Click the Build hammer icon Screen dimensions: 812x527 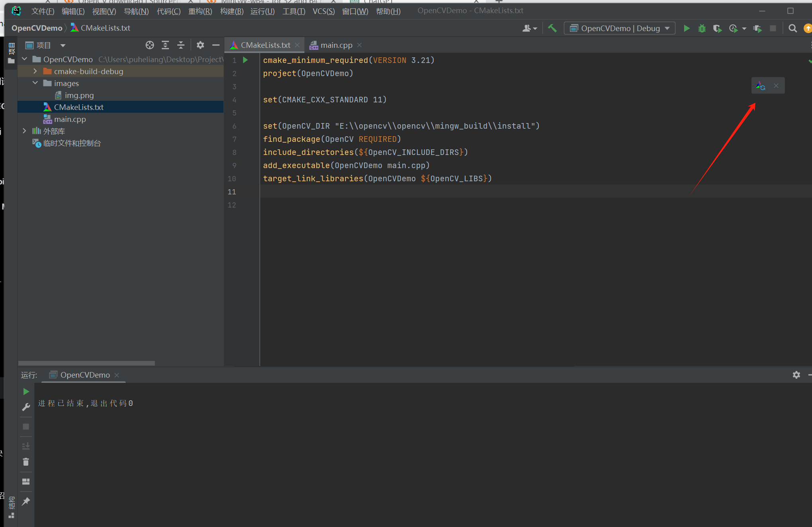click(x=552, y=28)
